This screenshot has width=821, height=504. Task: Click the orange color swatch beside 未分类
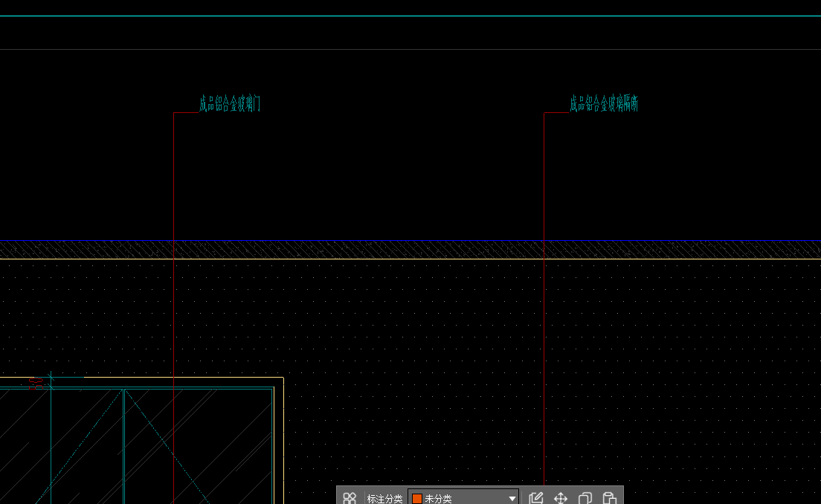pyautogui.click(x=417, y=499)
